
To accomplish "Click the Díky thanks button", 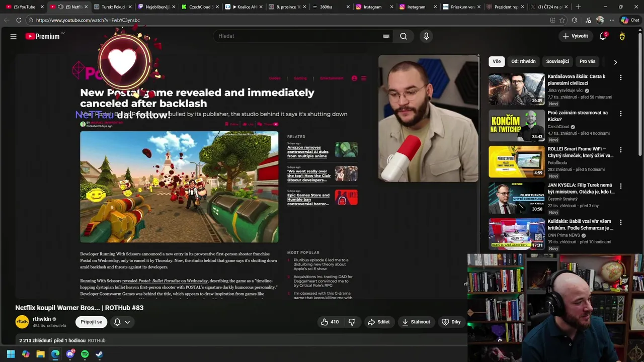I will 451,322.
